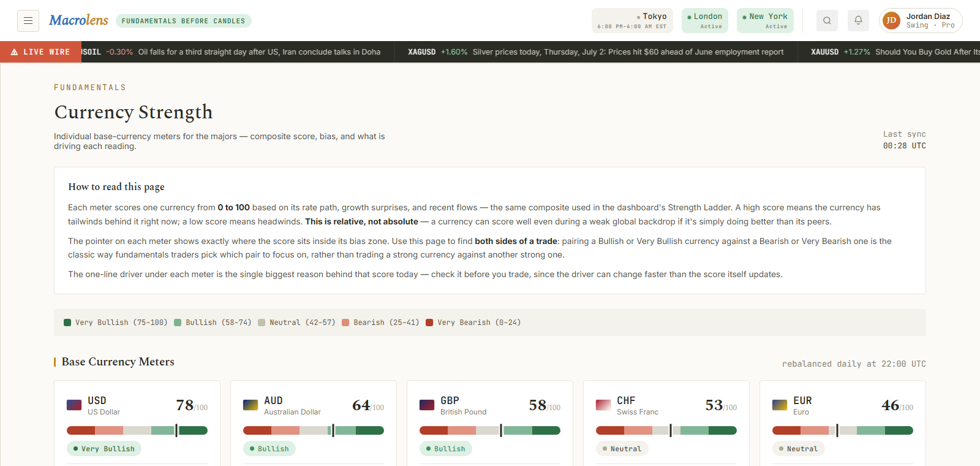Click the AUD Bullish badge
This screenshot has height=466, width=980.
pyautogui.click(x=269, y=449)
